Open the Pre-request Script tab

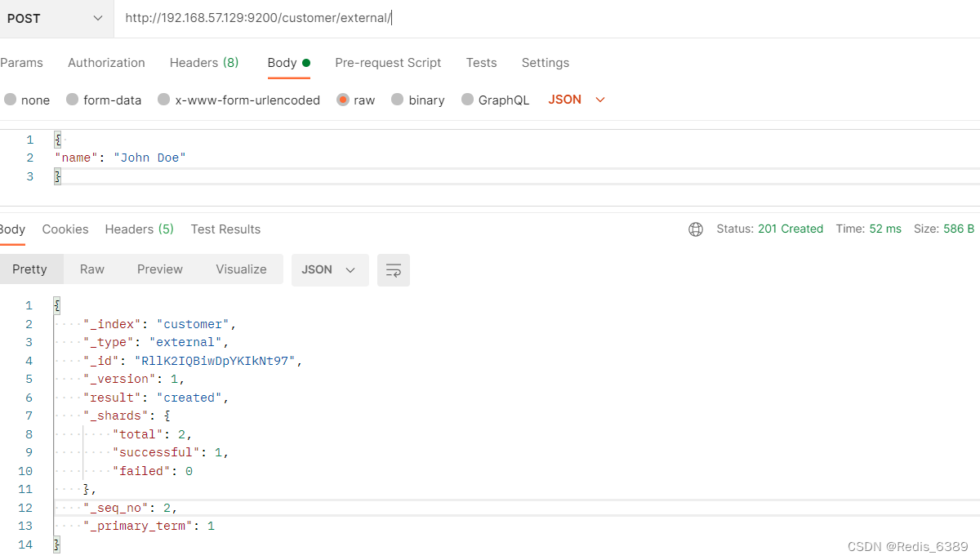[388, 63]
